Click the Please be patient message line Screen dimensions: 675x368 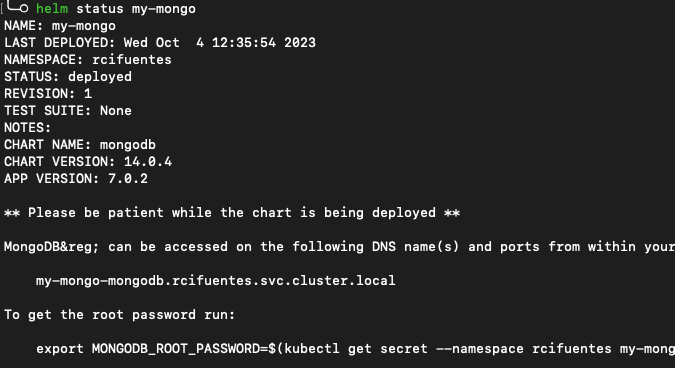232,213
